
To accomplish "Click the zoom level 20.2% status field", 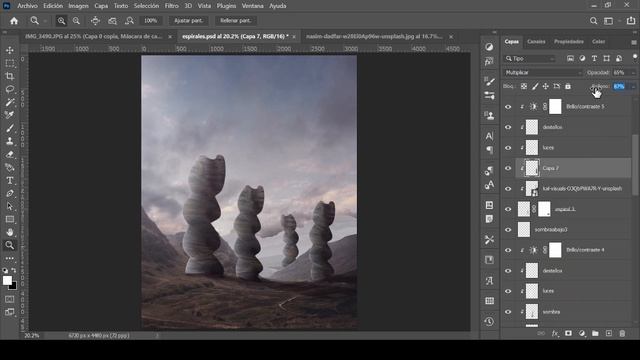I will point(32,336).
